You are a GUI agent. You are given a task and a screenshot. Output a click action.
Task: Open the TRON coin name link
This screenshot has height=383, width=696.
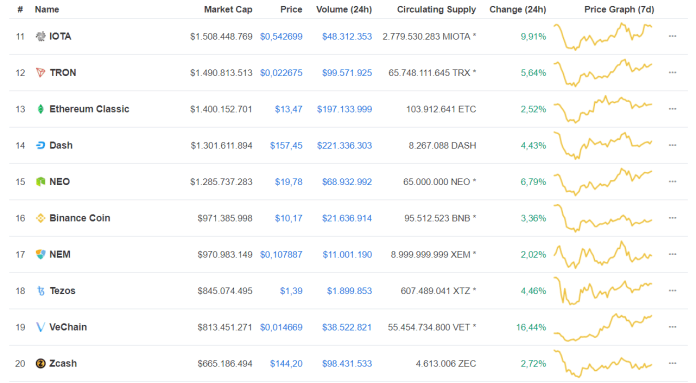(63, 73)
